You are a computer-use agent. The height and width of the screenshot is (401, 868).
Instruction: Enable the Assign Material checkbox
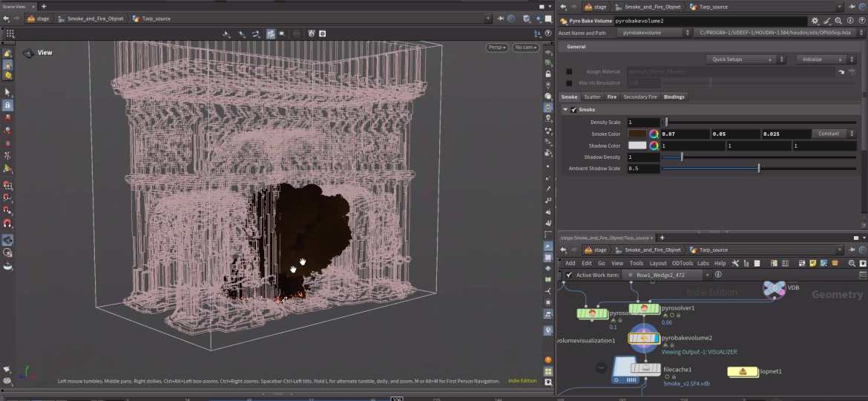tap(569, 71)
